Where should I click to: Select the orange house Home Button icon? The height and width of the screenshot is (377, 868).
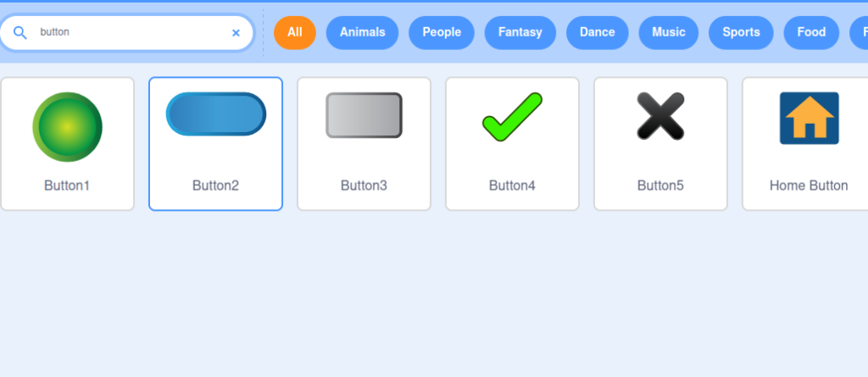pos(809,118)
